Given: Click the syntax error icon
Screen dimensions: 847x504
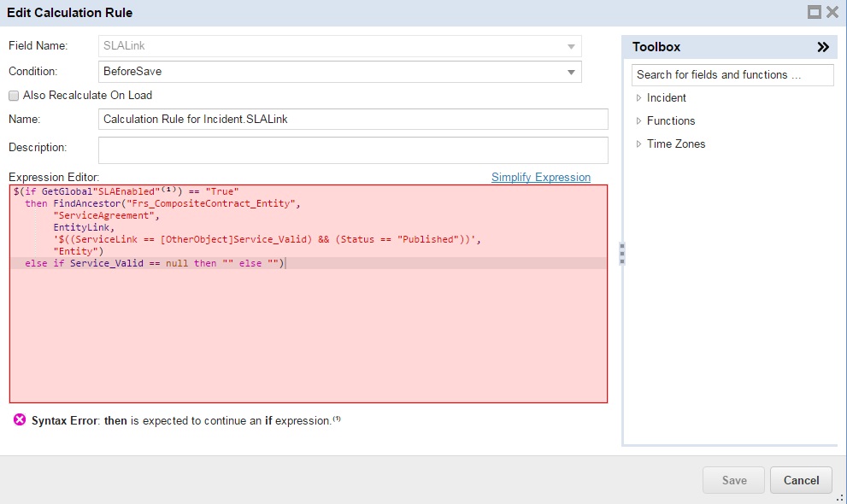Looking at the screenshot, I should coord(20,420).
